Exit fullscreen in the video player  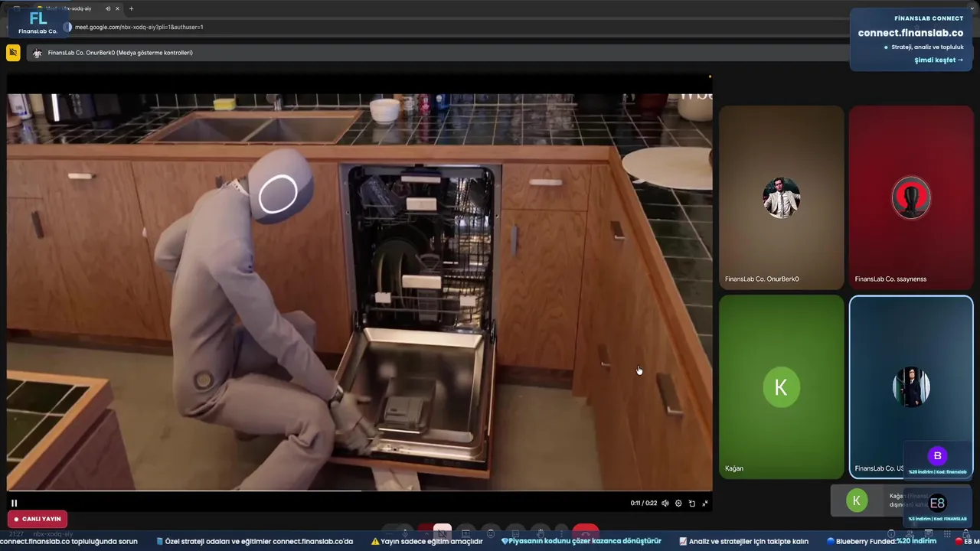click(705, 503)
